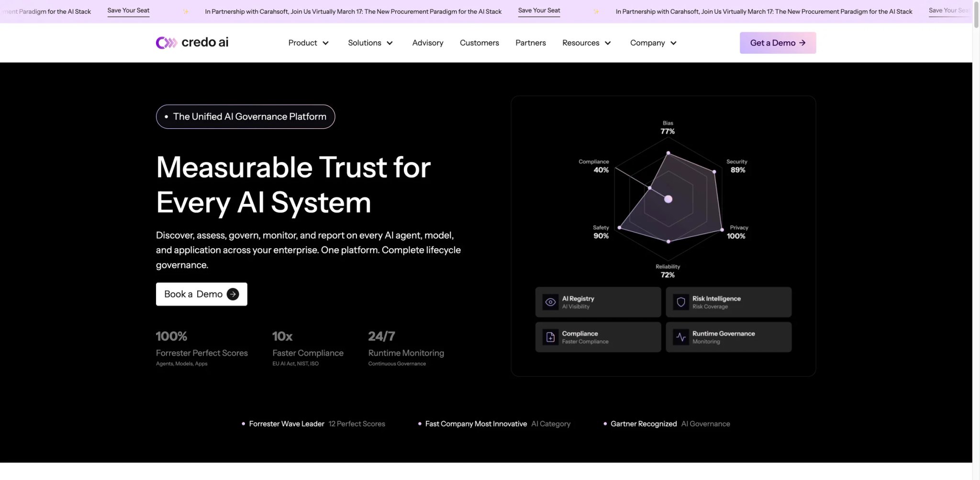Click the Measurable Trust headline

tap(293, 185)
